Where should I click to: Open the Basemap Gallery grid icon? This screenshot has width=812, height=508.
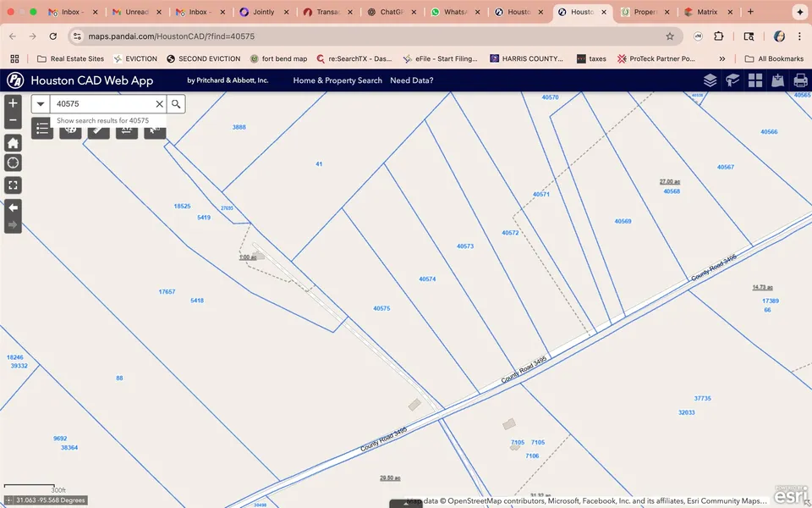(755, 80)
